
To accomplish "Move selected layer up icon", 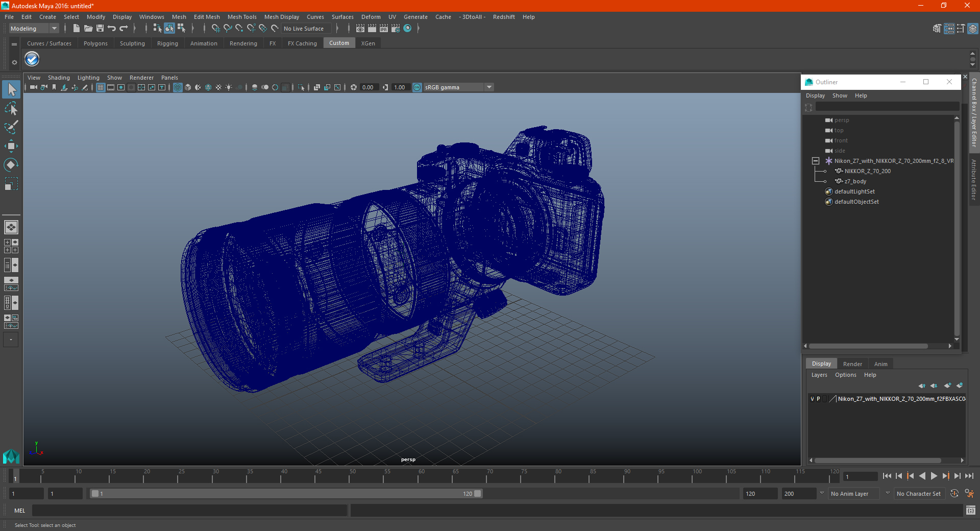I will 922,385.
